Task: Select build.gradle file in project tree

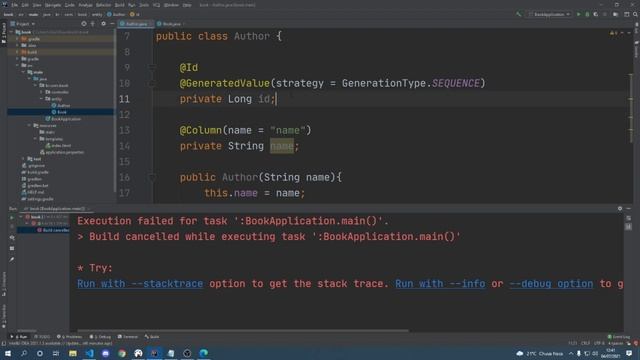Action: click(x=35, y=172)
